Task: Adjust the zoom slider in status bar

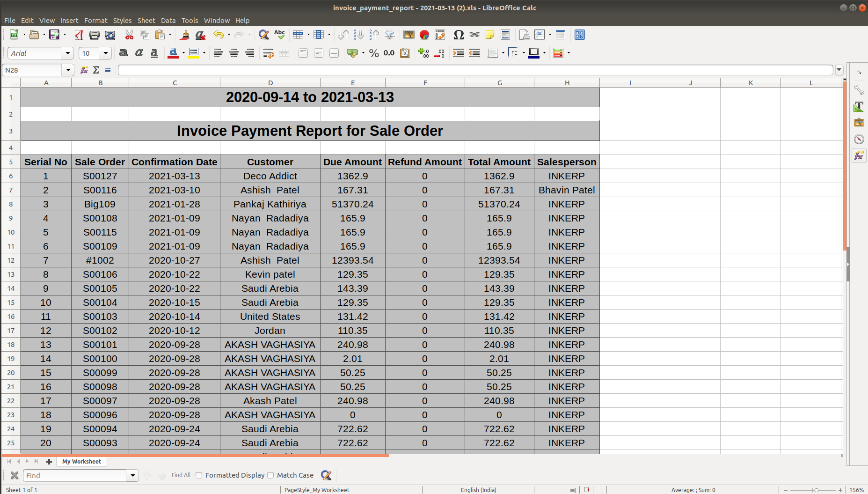Action: [816, 490]
